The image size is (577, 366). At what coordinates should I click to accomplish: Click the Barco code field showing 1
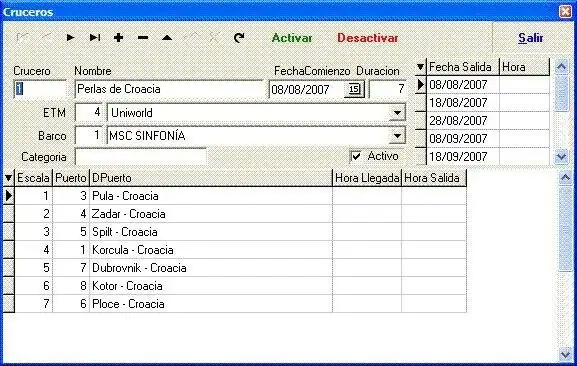[x=89, y=136]
